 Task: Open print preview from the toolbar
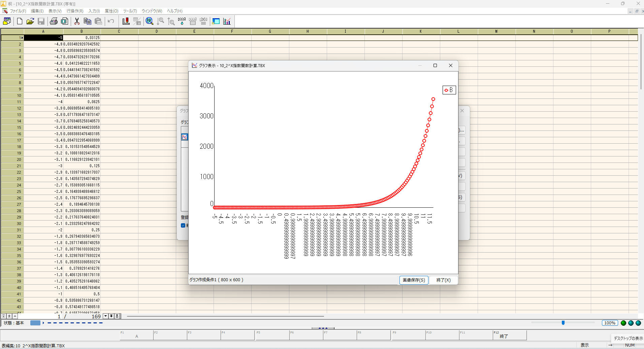[64, 21]
